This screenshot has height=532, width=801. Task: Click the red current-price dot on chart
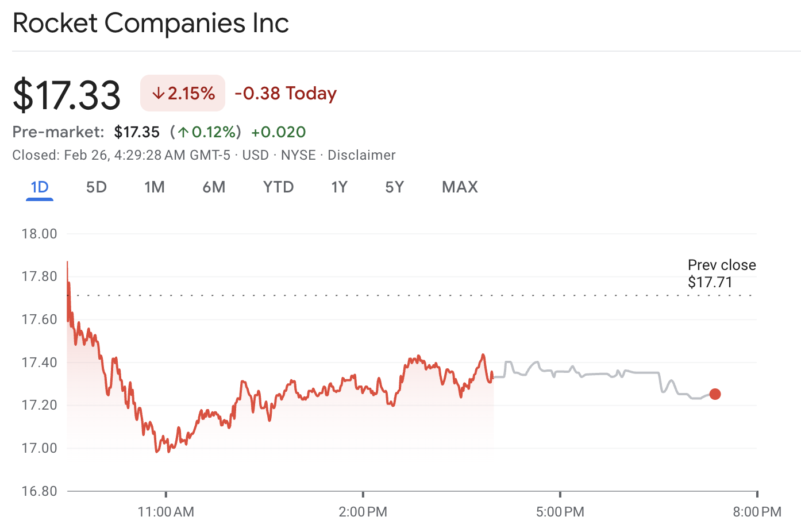click(x=715, y=394)
